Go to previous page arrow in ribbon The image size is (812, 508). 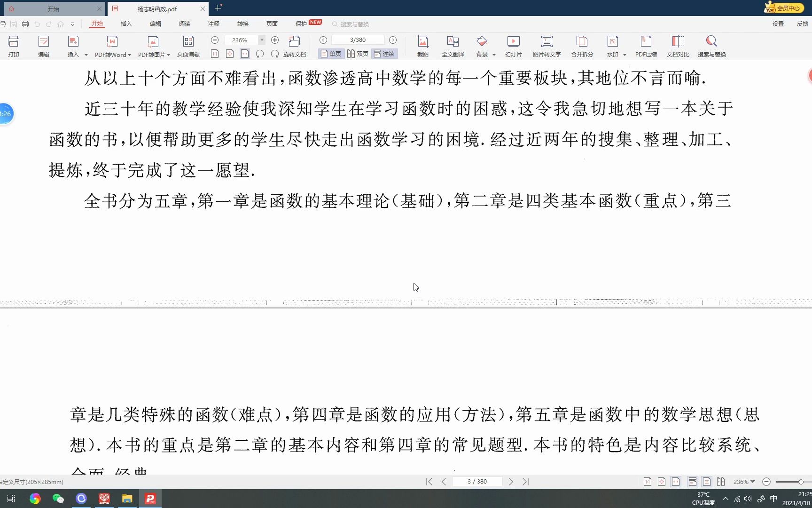tap(323, 40)
